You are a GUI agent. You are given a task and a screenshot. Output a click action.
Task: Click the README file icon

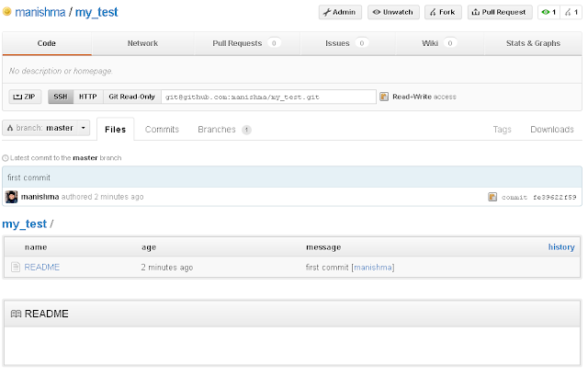(16, 267)
